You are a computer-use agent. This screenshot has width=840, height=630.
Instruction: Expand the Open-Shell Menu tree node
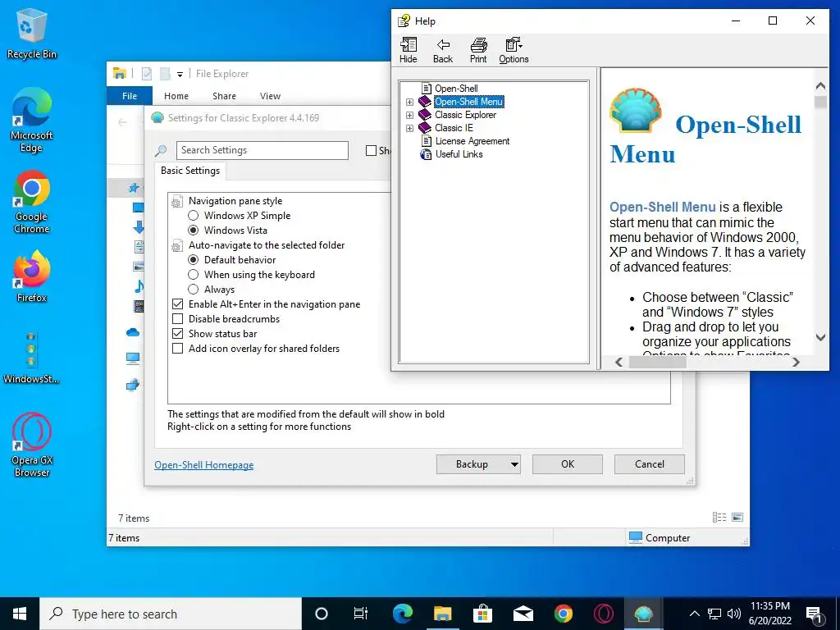tap(410, 102)
